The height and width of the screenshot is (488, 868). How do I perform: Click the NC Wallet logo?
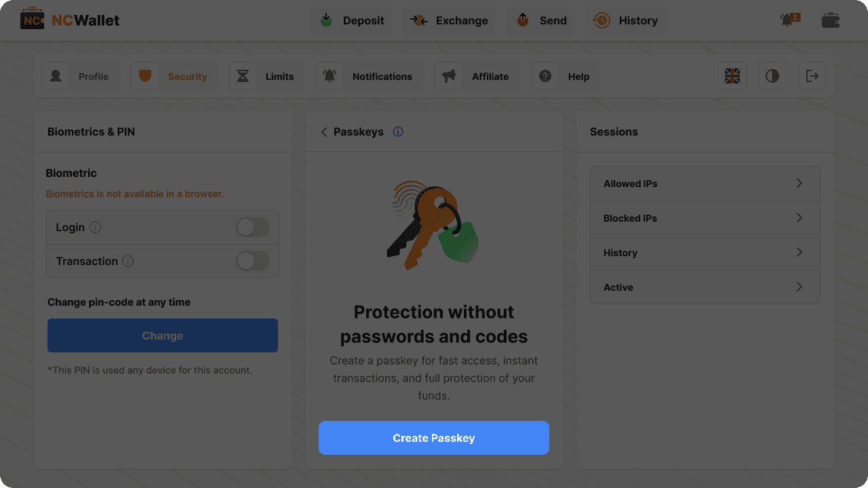[x=71, y=20]
